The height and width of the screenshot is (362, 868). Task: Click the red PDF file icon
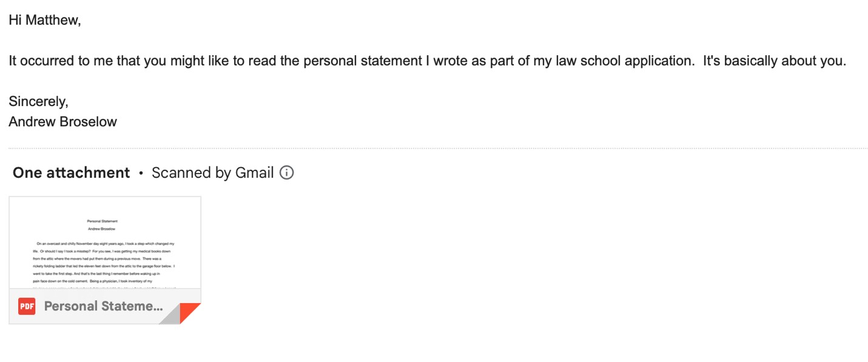27,306
